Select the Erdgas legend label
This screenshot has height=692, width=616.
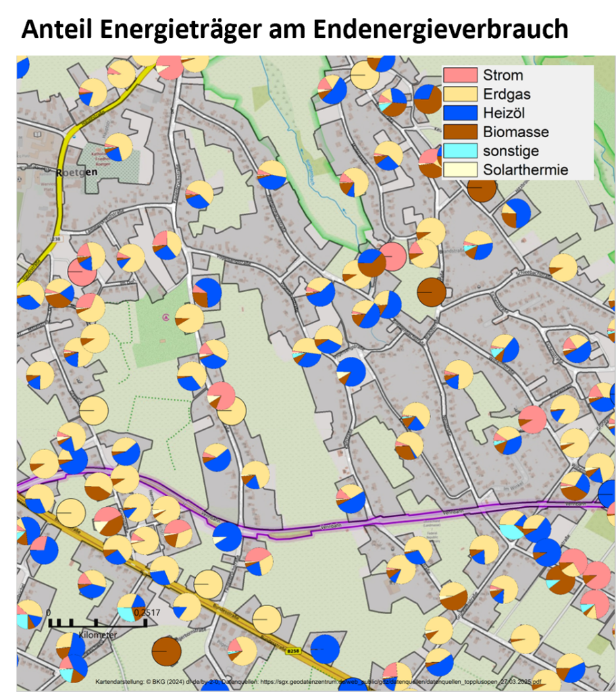point(507,94)
